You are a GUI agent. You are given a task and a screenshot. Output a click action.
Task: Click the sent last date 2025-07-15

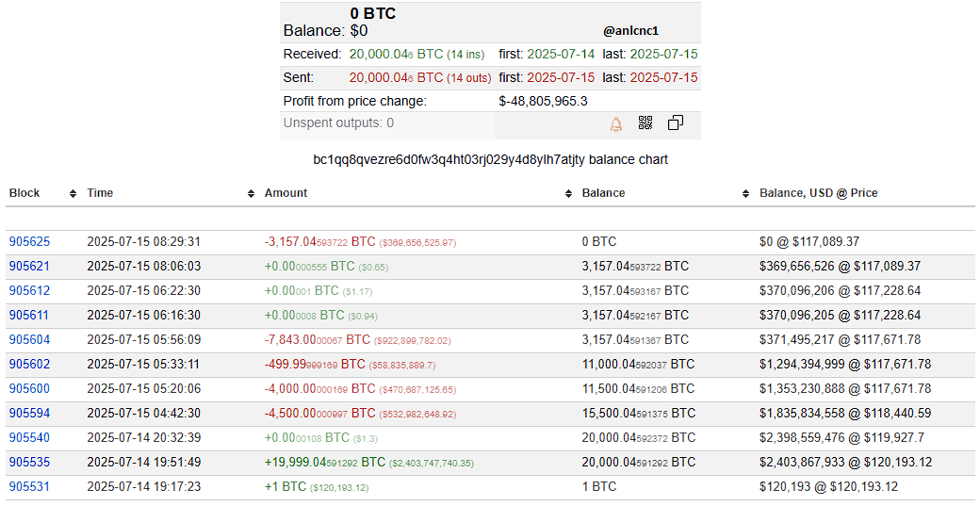663,78
